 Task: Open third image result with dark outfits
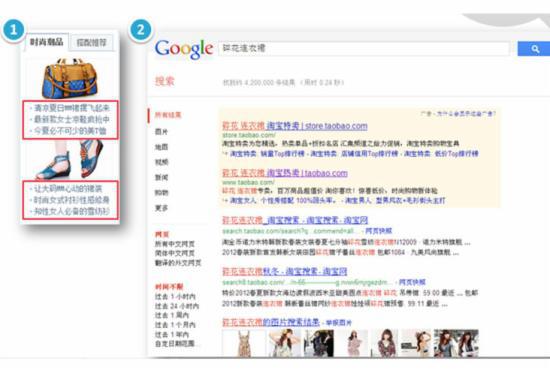pos(319,343)
